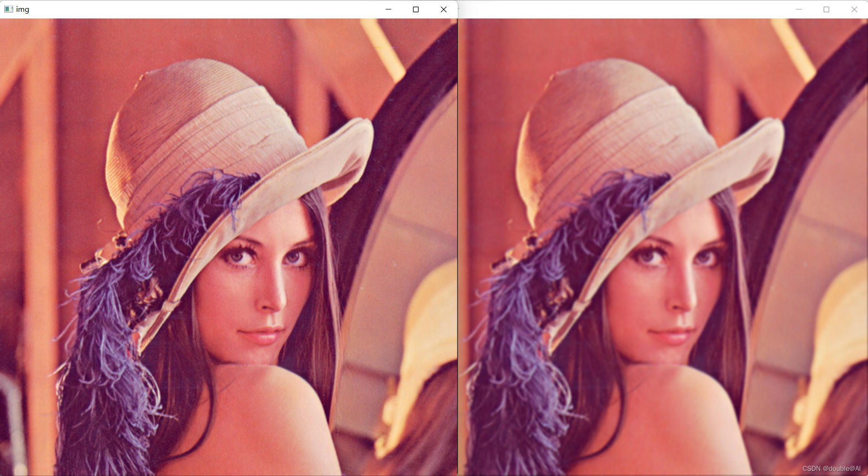Click the img window app icon
Viewport: 868px width, 476px height.
click(9, 9)
